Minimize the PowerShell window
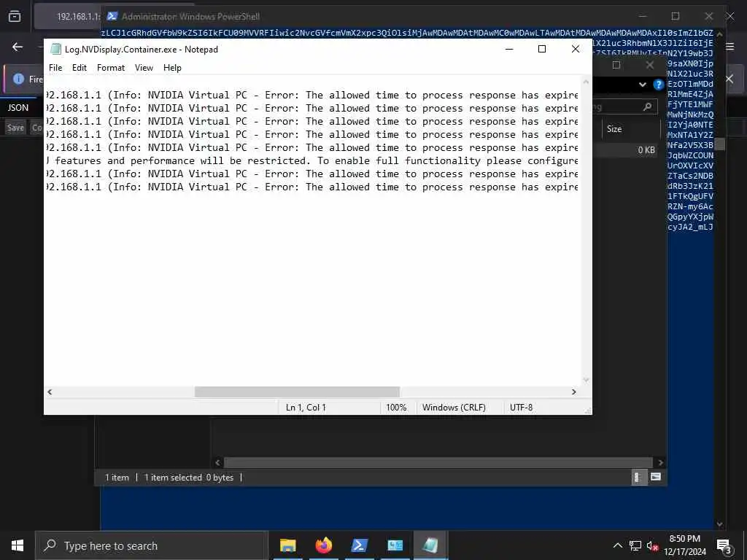 (x=643, y=16)
